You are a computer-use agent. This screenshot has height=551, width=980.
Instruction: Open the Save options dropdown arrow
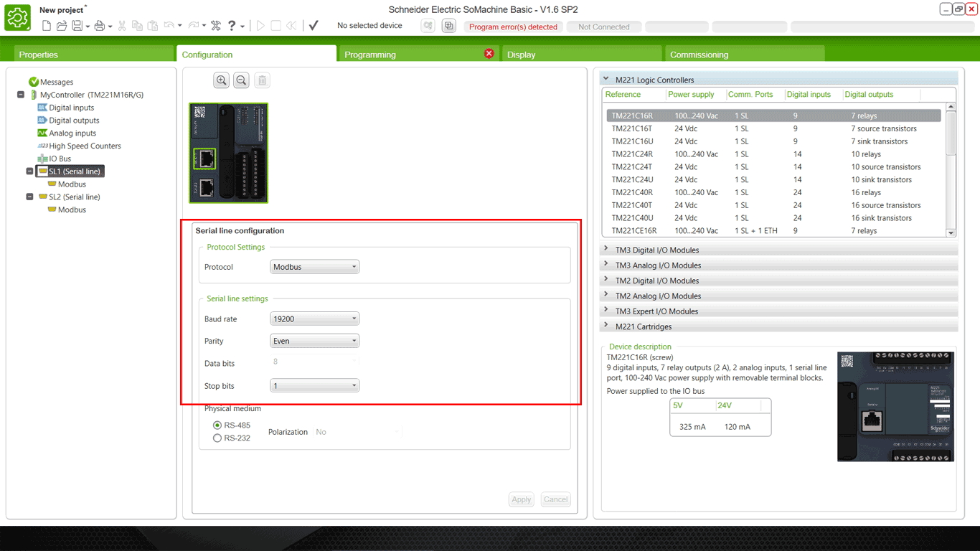click(88, 27)
